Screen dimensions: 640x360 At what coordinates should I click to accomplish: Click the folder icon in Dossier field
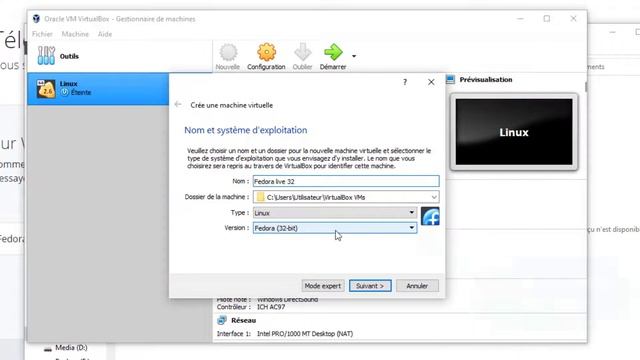point(260,197)
